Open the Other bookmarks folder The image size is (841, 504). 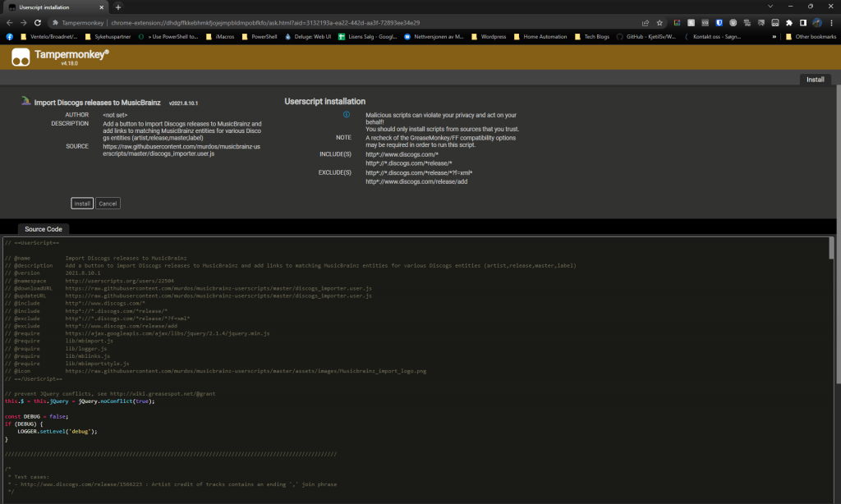click(811, 37)
